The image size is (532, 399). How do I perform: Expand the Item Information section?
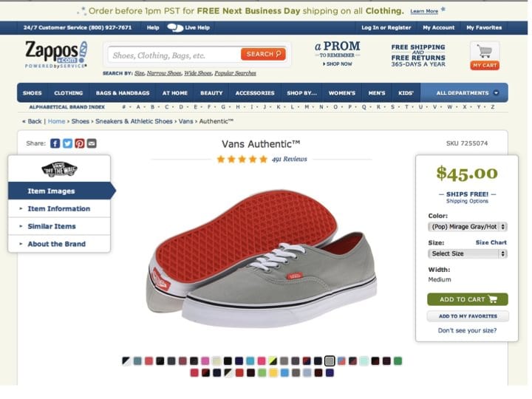tap(58, 209)
